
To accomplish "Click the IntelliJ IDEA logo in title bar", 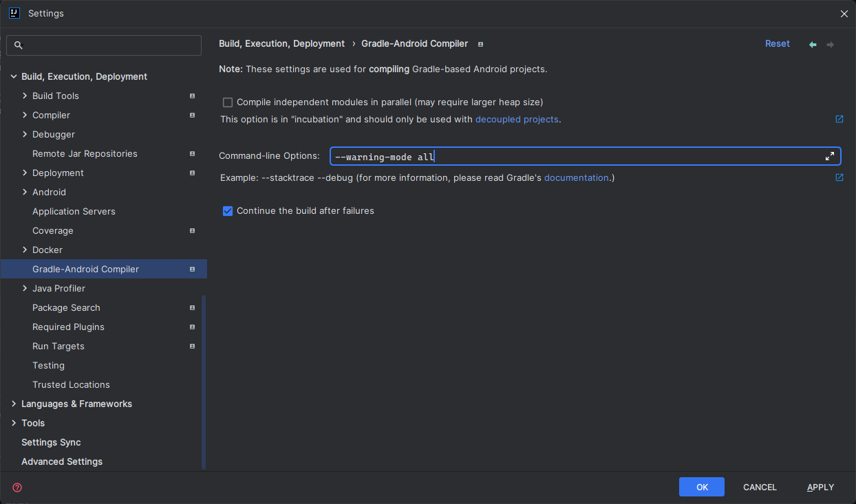I will pyautogui.click(x=14, y=13).
